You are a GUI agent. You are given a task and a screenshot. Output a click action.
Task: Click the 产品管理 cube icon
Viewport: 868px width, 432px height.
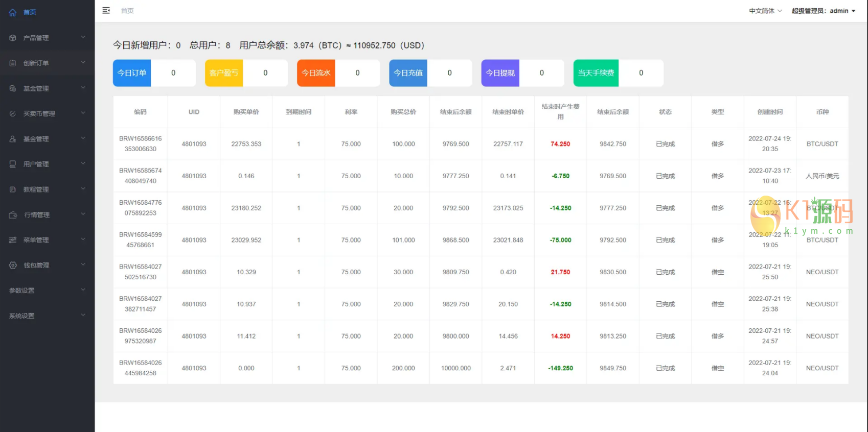click(x=13, y=38)
